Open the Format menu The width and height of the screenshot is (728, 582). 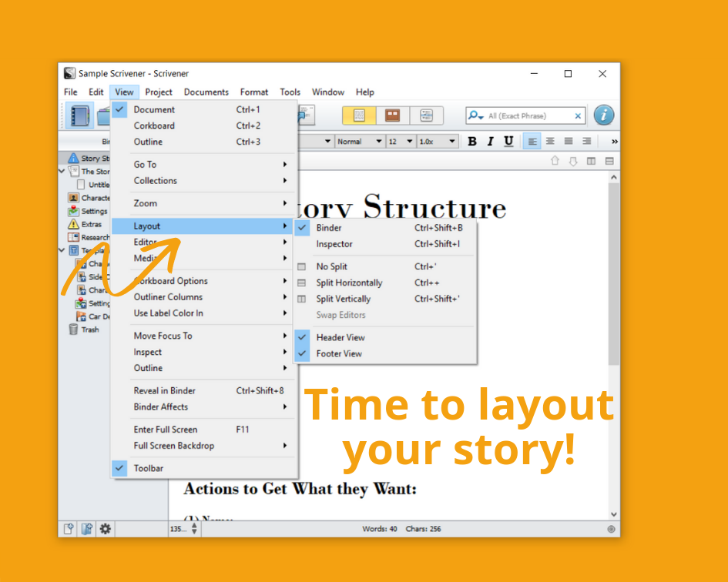254,92
